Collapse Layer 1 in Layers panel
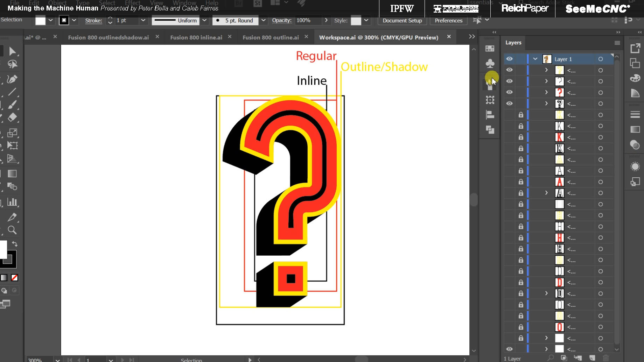This screenshot has width=644, height=362. tap(535, 59)
